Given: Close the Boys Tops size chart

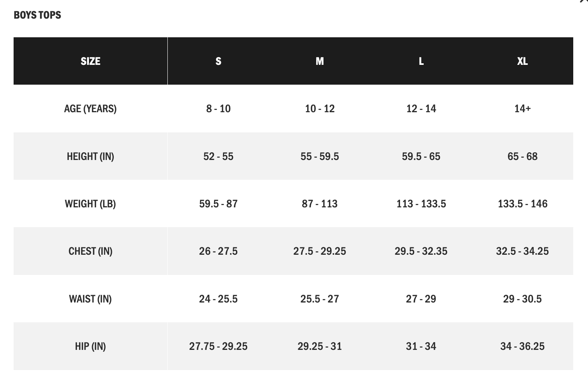Looking at the screenshot, I should 584,1.
